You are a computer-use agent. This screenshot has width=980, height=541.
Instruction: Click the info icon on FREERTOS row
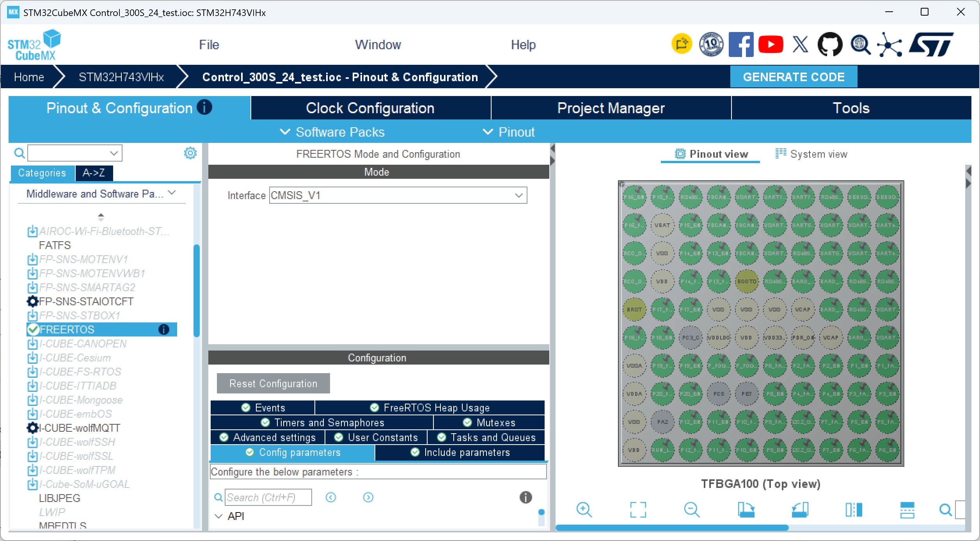[x=164, y=330]
